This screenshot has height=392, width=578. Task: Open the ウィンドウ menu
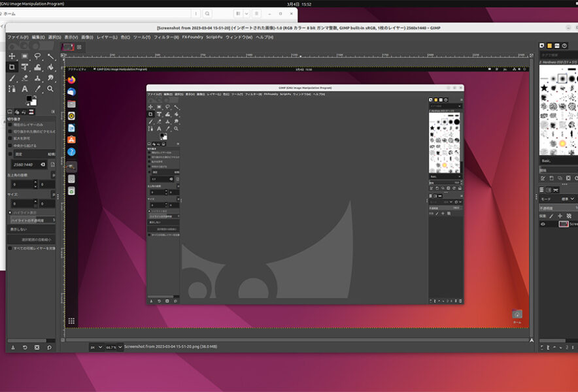tap(239, 37)
